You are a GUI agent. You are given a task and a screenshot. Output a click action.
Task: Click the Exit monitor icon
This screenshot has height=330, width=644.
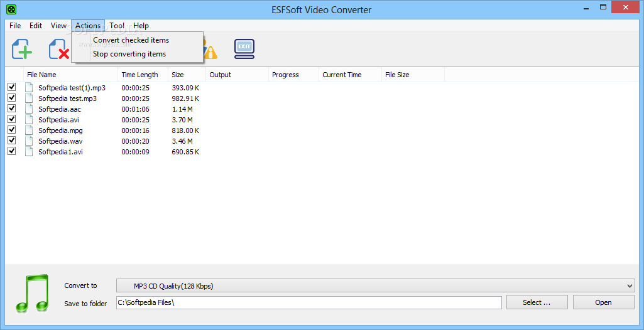[244, 49]
